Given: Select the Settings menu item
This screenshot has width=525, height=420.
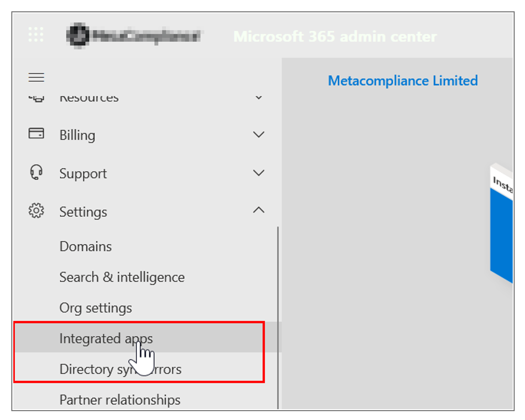Looking at the screenshot, I should point(83,212).
